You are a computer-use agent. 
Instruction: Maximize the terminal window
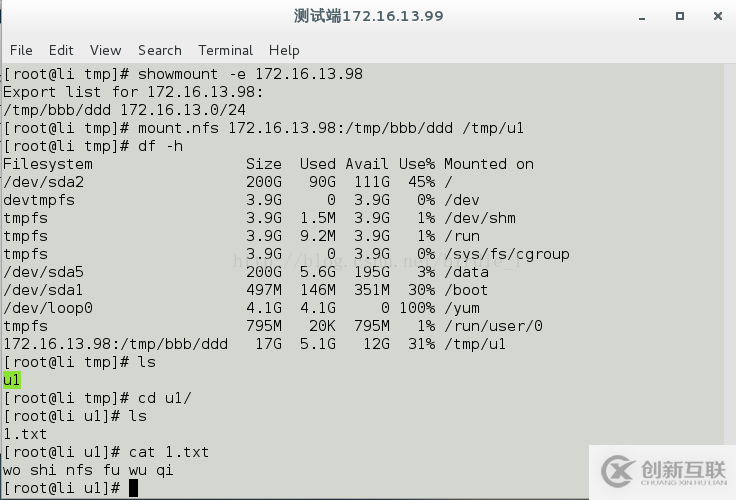(680, 16)
